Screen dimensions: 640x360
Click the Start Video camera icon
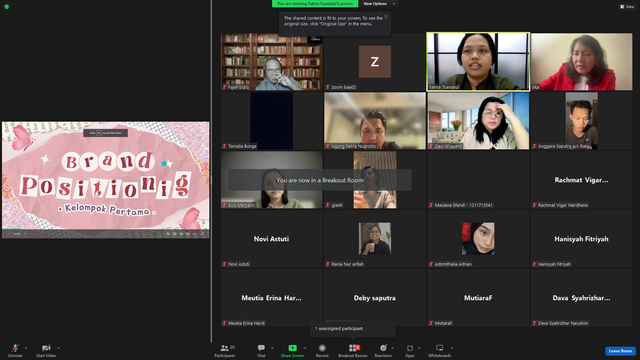point(46,348)
